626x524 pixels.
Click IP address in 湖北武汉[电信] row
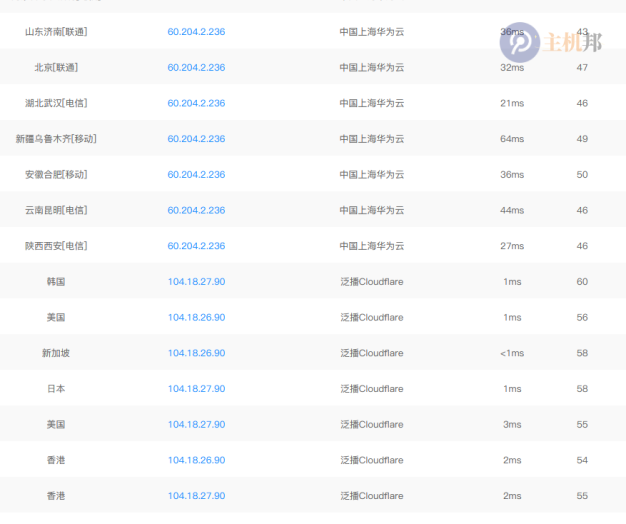pos(196,103)
